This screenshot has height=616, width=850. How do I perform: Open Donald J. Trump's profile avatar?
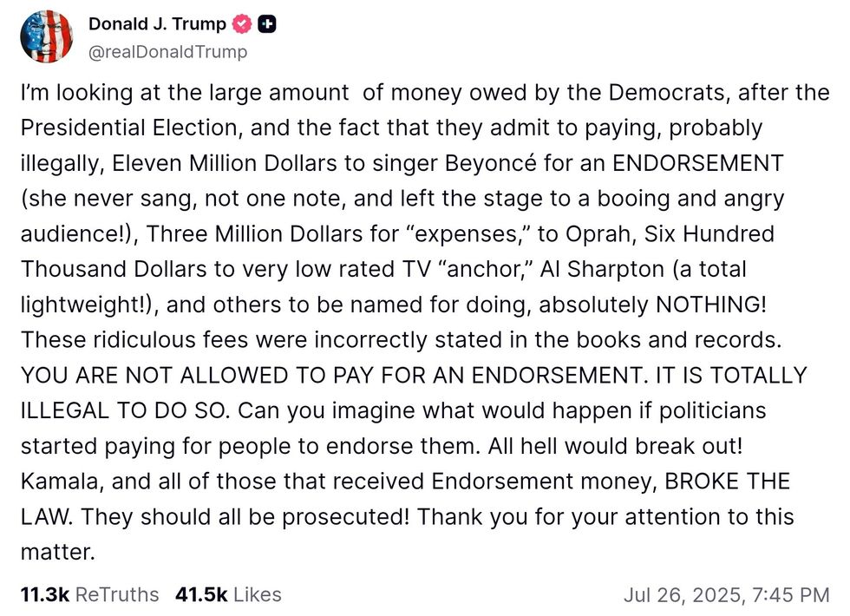tap(47, 36)
